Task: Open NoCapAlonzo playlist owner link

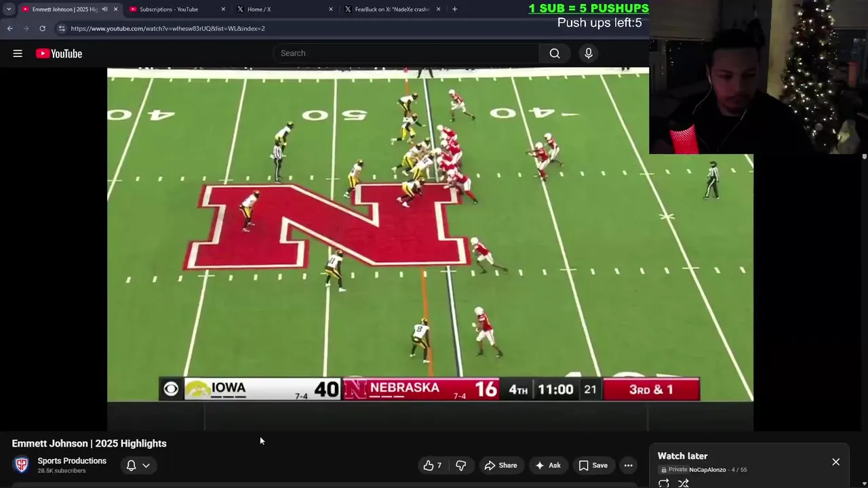Action: pos(707,470)
